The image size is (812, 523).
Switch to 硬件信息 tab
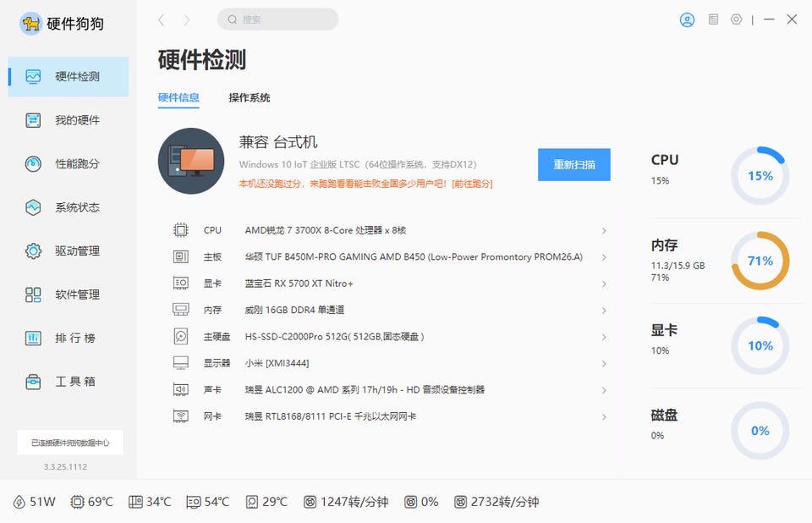pos(178,97)
